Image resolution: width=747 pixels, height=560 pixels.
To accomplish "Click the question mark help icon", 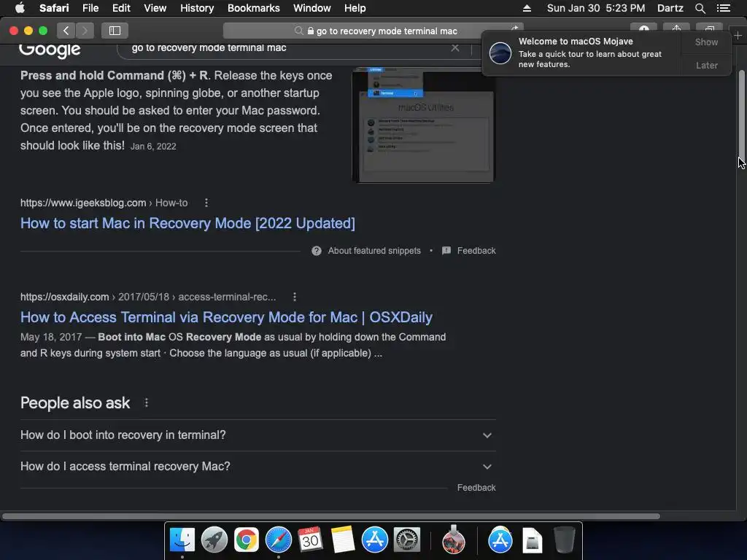I will (x=317, y=251).
